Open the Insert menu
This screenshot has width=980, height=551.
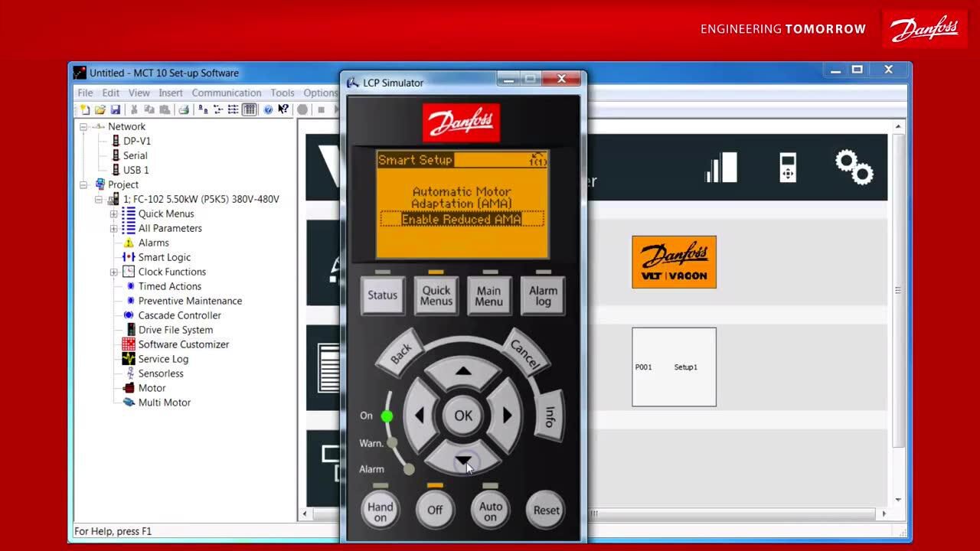[x=170, y=93]
